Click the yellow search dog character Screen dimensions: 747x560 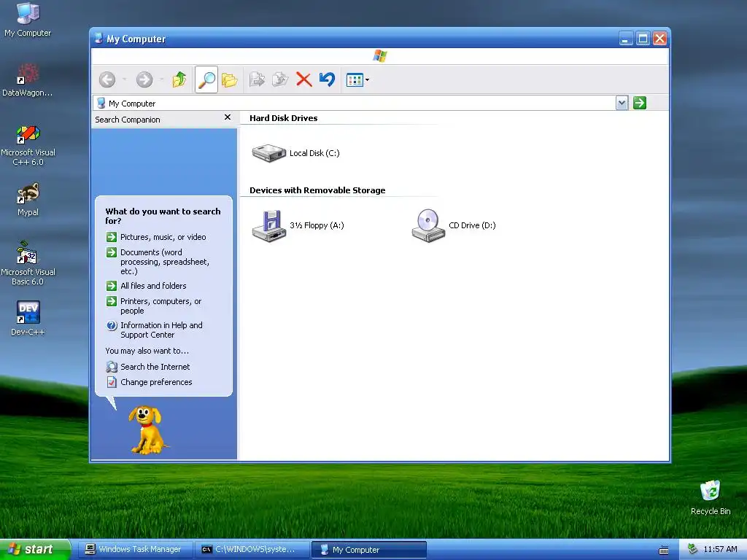(147, 430)
